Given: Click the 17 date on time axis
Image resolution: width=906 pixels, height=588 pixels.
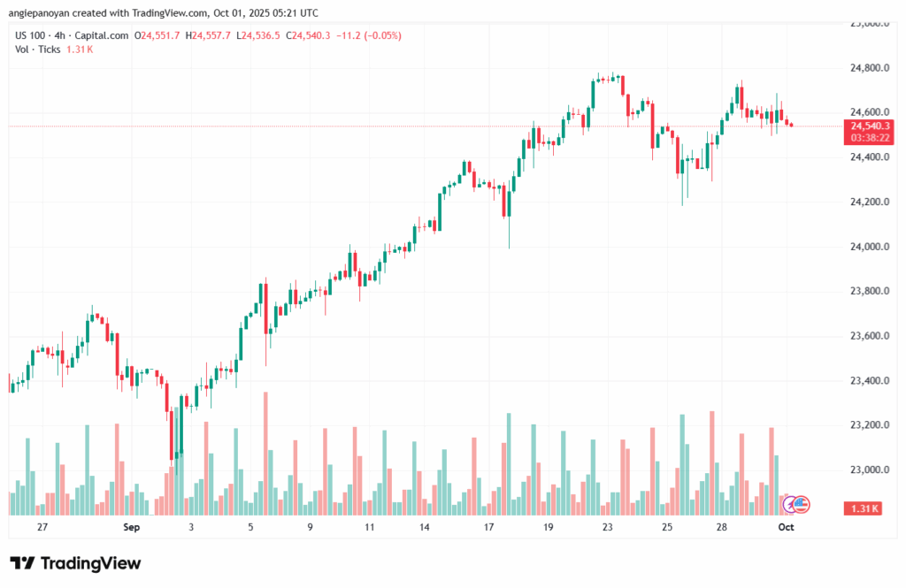Looking at the screenshot, I should point(488,527).
